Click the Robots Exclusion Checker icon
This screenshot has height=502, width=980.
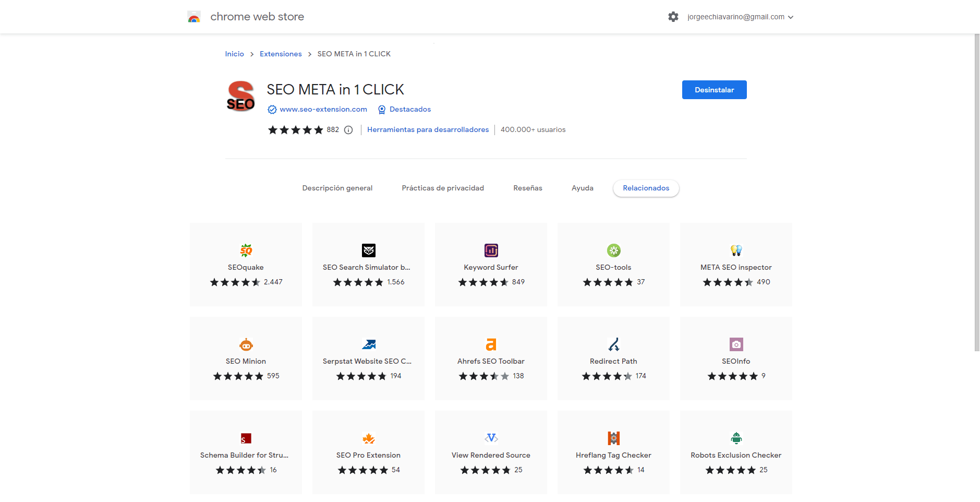pos(736,438)
